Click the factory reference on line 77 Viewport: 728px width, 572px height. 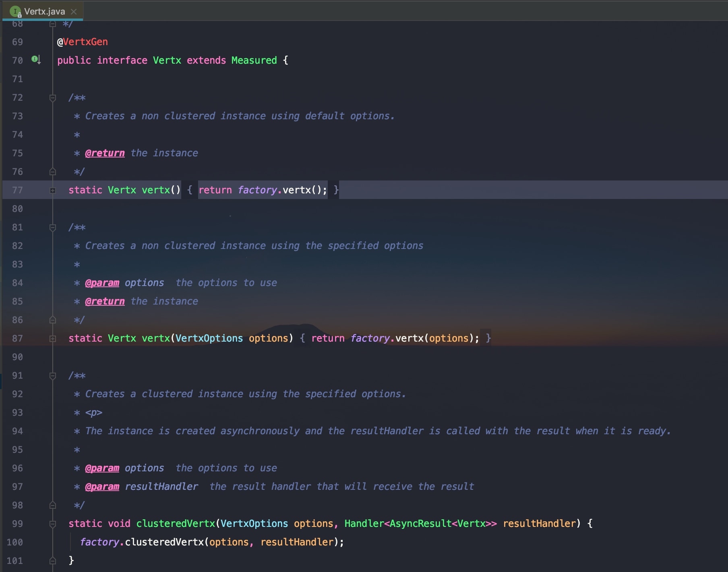point(257,190)
